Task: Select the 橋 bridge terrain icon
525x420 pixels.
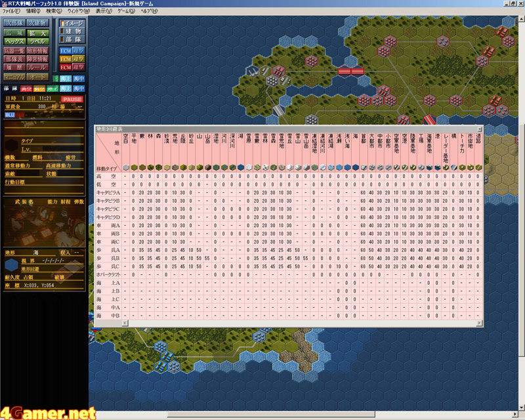Action: (453, 167)
